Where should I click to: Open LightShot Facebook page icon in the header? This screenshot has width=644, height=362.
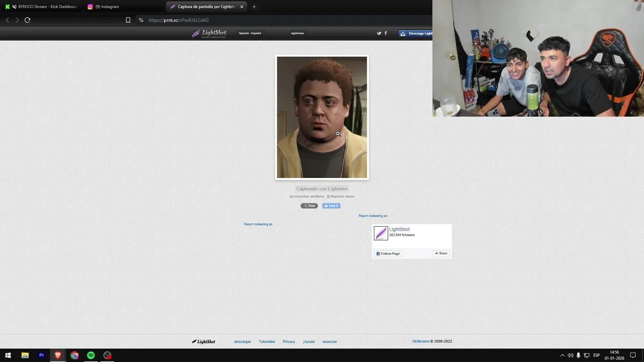click(386, 33)
